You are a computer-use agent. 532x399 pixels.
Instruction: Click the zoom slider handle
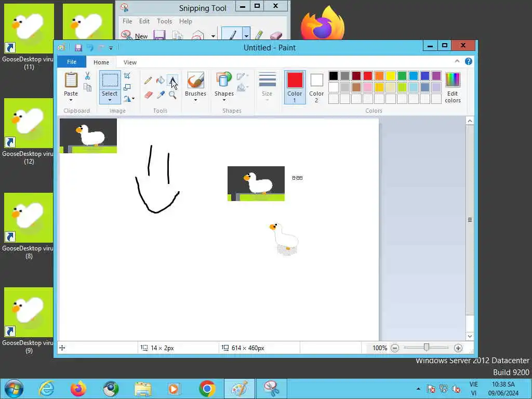[x=427, y=348]
